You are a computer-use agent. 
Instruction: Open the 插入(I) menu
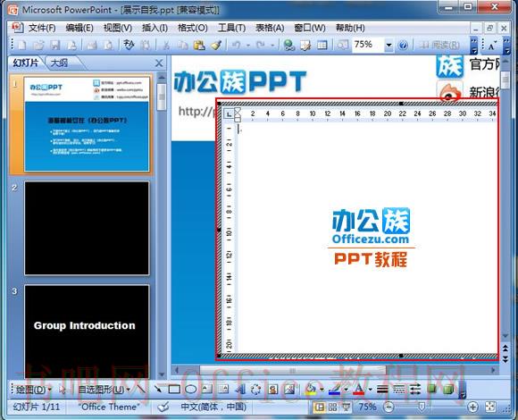[x=155, y=28]
